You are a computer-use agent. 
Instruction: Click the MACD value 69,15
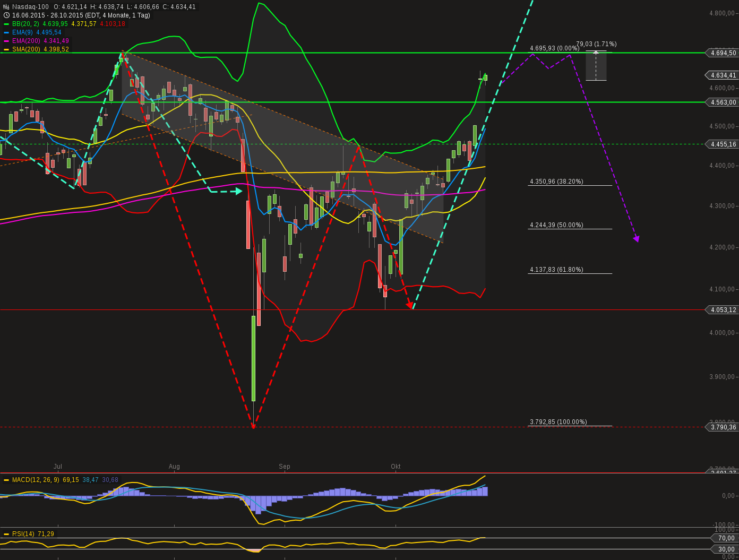pyautogui.click(x=71, y=480)
